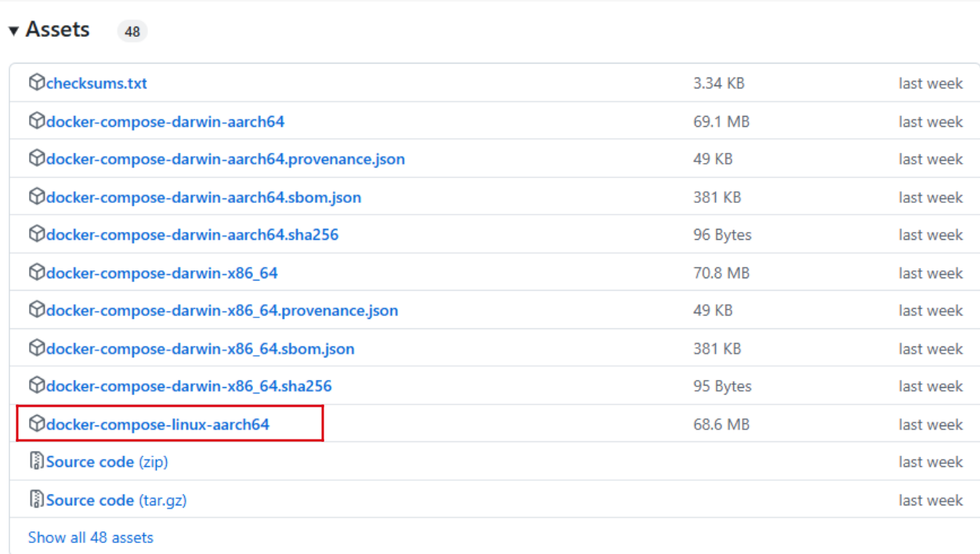
Task: Collapse the Assets section triangle
Action: tap(13, 31)
